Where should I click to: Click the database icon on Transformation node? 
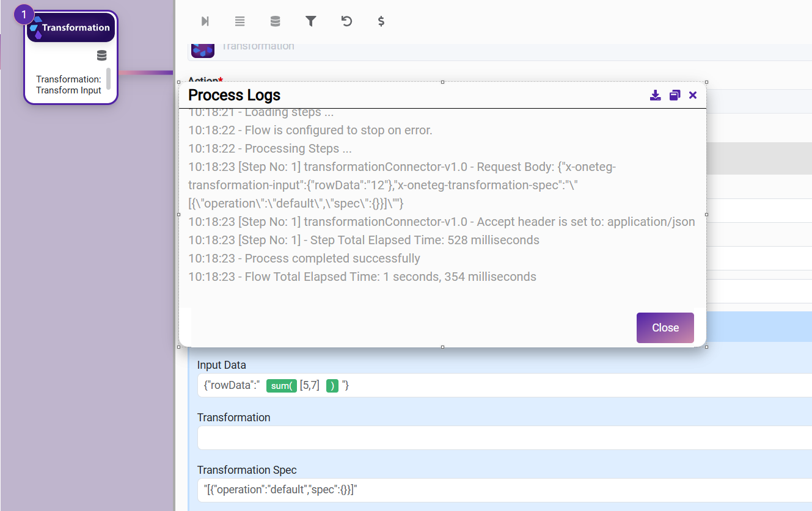tap(101, 56)
